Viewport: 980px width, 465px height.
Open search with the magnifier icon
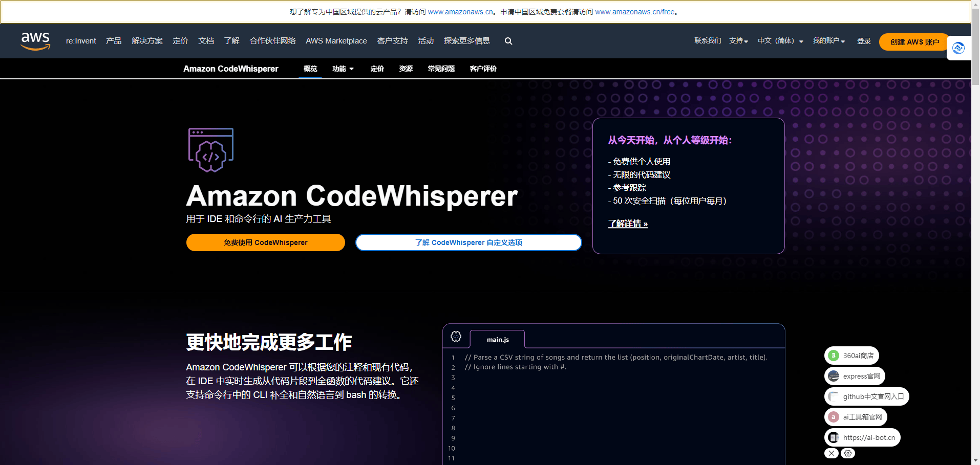click(x=507, y=41)
